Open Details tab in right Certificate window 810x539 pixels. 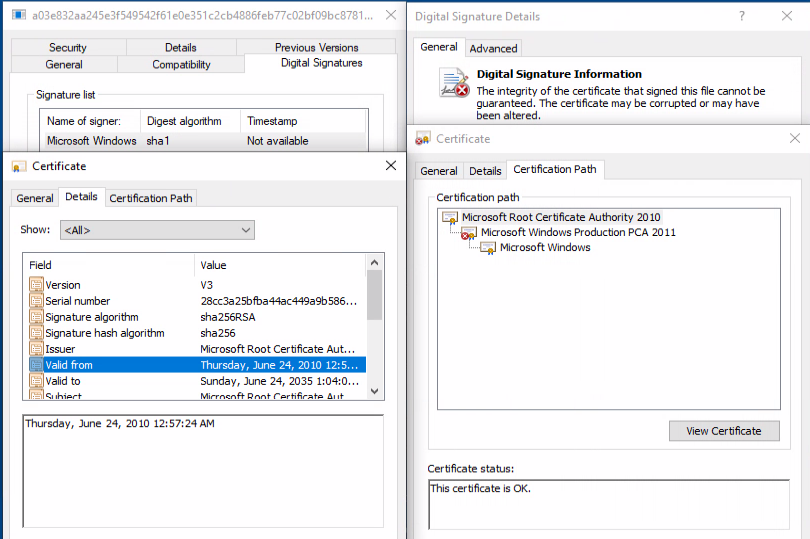coord(485,171)
